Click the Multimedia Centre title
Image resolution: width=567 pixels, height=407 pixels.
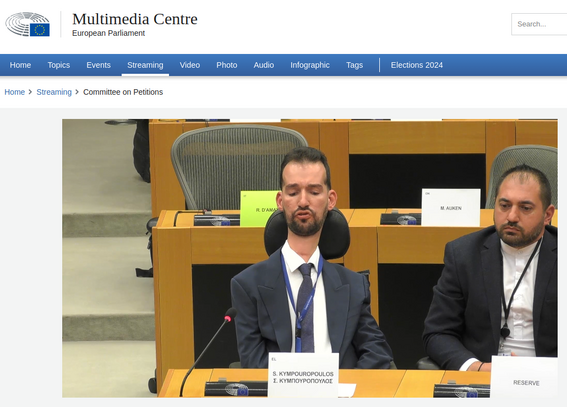click(x=135, y=19)
